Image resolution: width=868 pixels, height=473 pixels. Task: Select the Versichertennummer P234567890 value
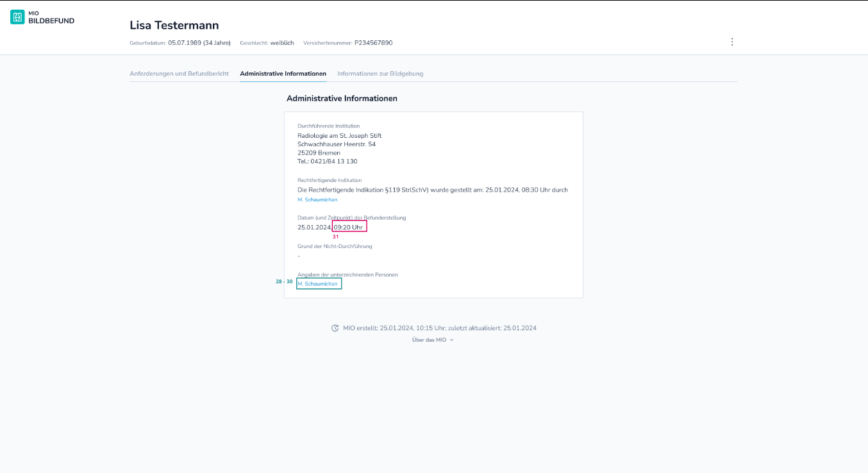tap(373, 43)
